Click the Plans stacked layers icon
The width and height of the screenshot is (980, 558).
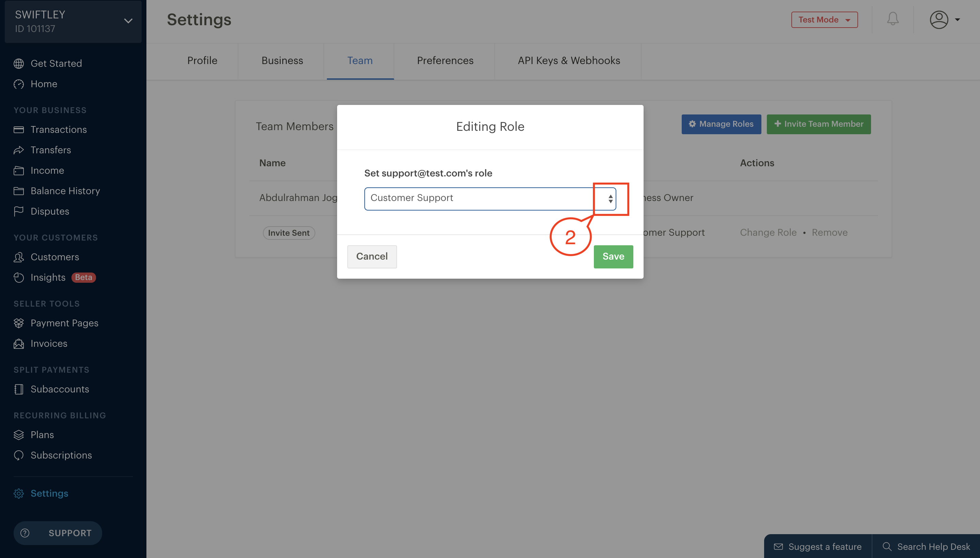[x=18, y=435]
